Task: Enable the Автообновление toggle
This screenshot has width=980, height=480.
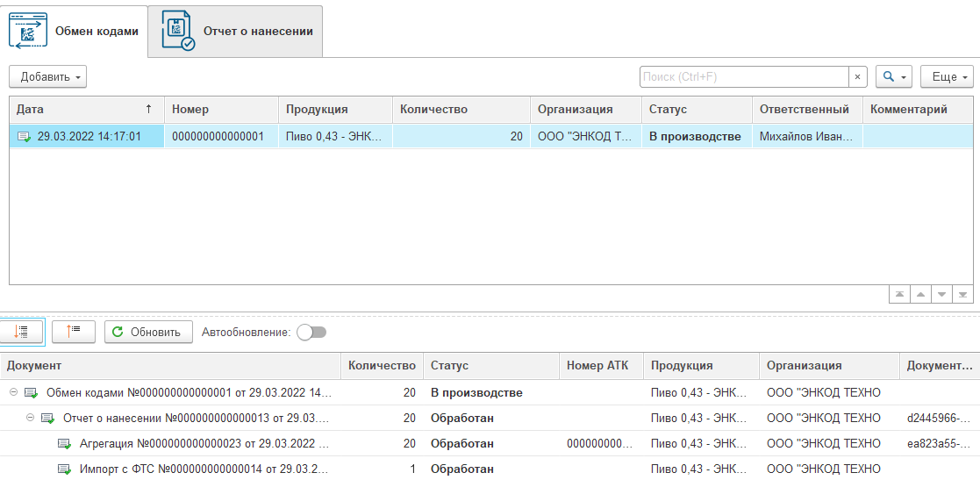Action: 311,333
